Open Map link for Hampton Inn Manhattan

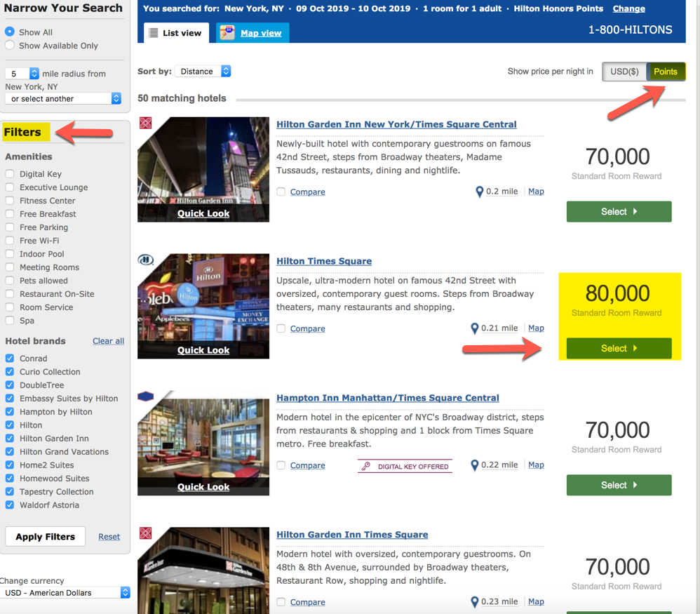click(x=536, y=465)
